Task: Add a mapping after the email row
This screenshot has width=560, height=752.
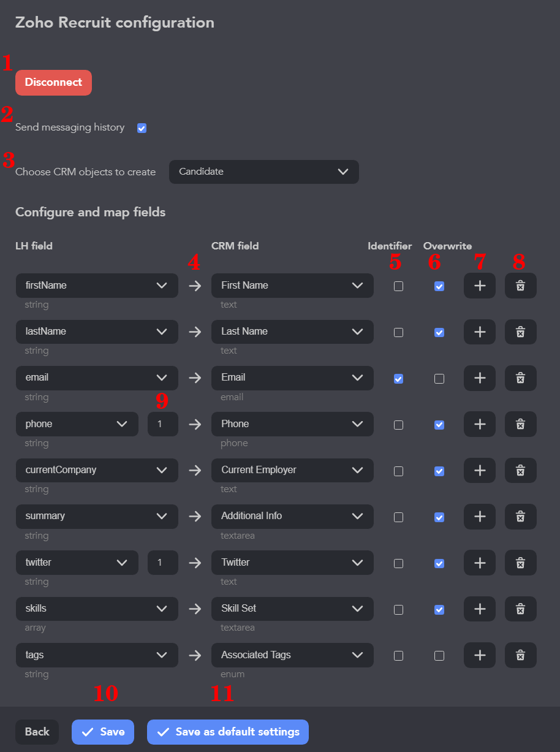Action: click(480, 378)
